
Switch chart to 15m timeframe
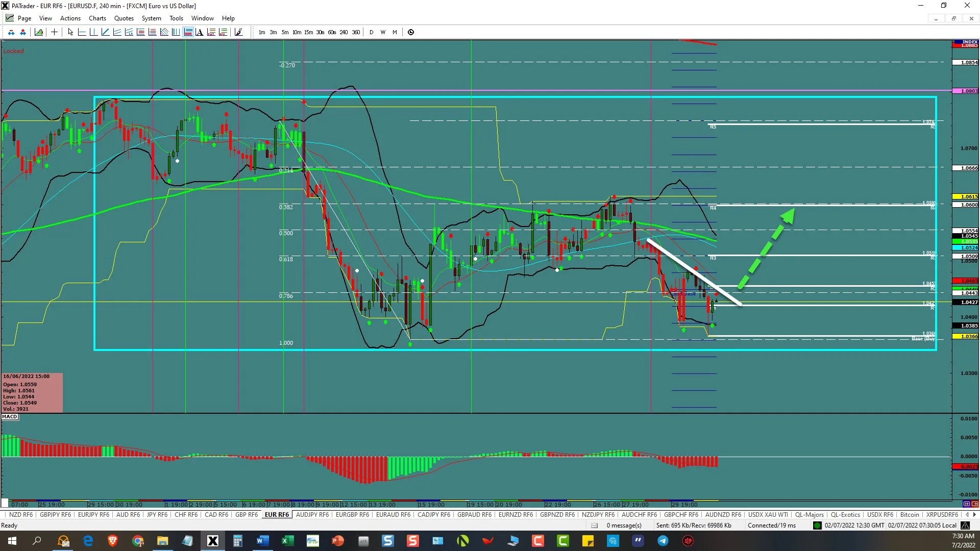(x=308, y=32)
